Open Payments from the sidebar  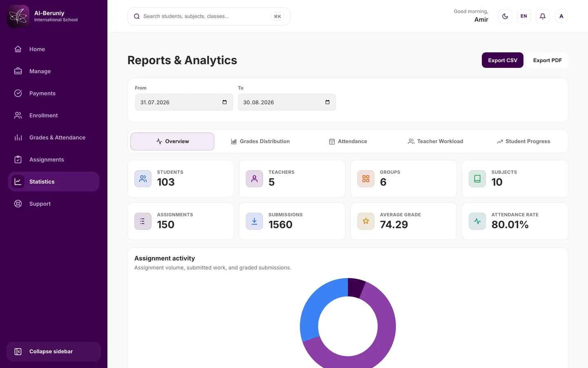pyautogui.click(x=53, y=93)
